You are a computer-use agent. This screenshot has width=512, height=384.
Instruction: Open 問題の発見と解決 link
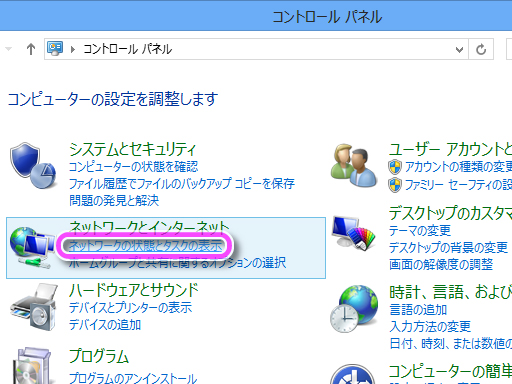[x=114, y=200]
